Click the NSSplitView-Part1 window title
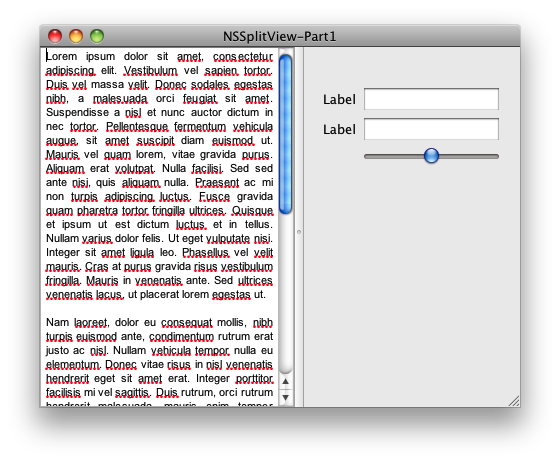Screen dimensions: 560x462 click(x=280, y=36)
